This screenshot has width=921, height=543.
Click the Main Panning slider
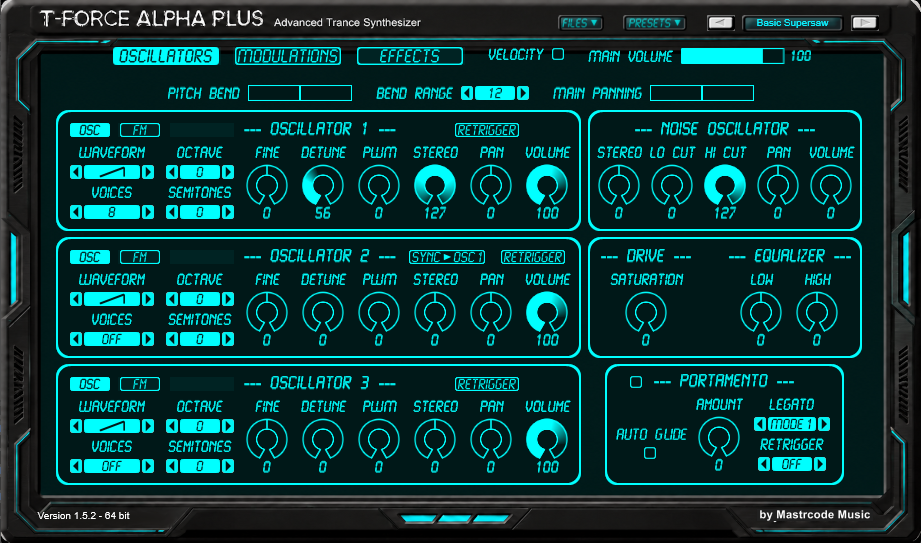click(x=702, y=93)
